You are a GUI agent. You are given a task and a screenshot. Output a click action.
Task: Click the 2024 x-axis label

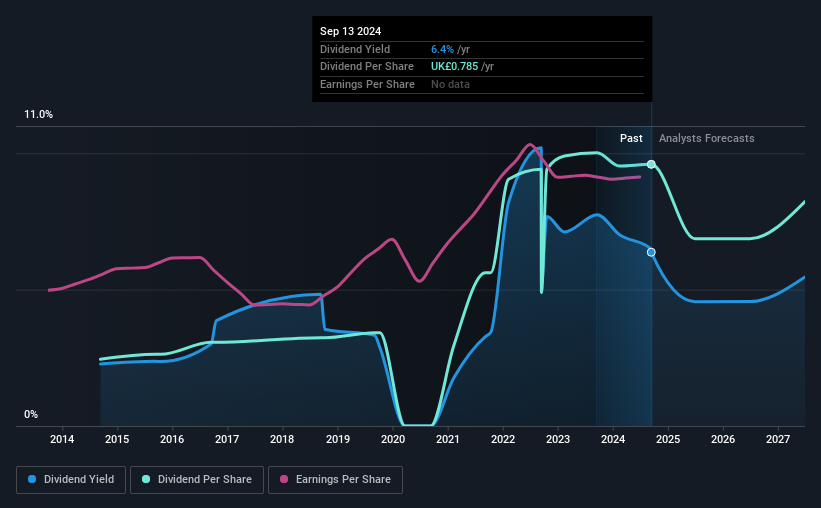pos(613,439)
